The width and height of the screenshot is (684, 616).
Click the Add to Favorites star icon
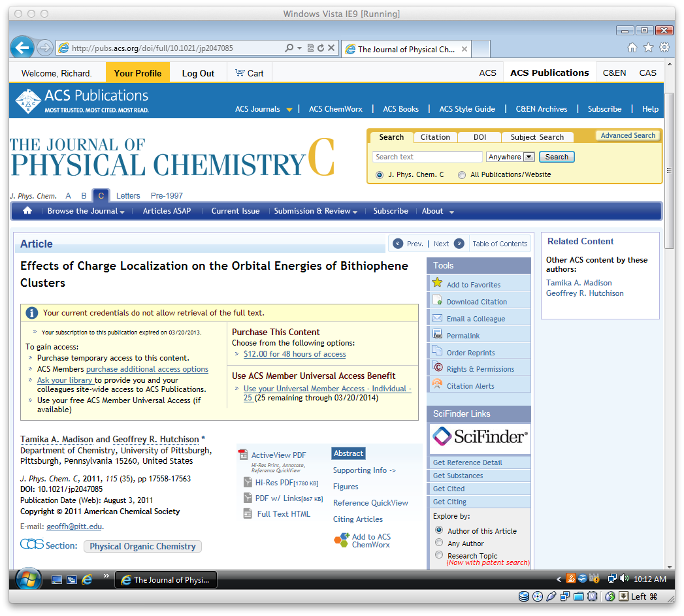(x=437, y=283)
